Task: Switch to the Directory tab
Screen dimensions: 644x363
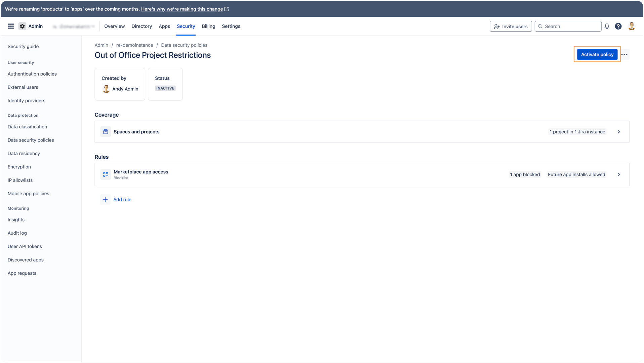Action: 142,26
